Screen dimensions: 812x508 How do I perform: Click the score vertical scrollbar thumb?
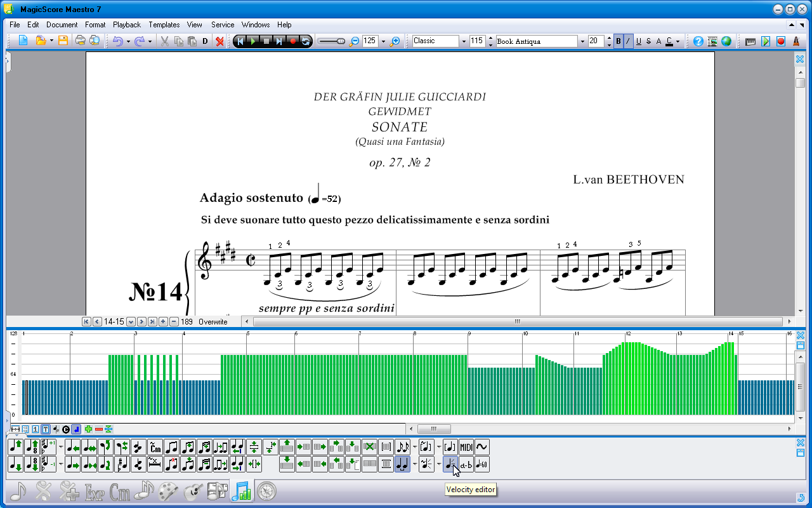click(800, 83)
